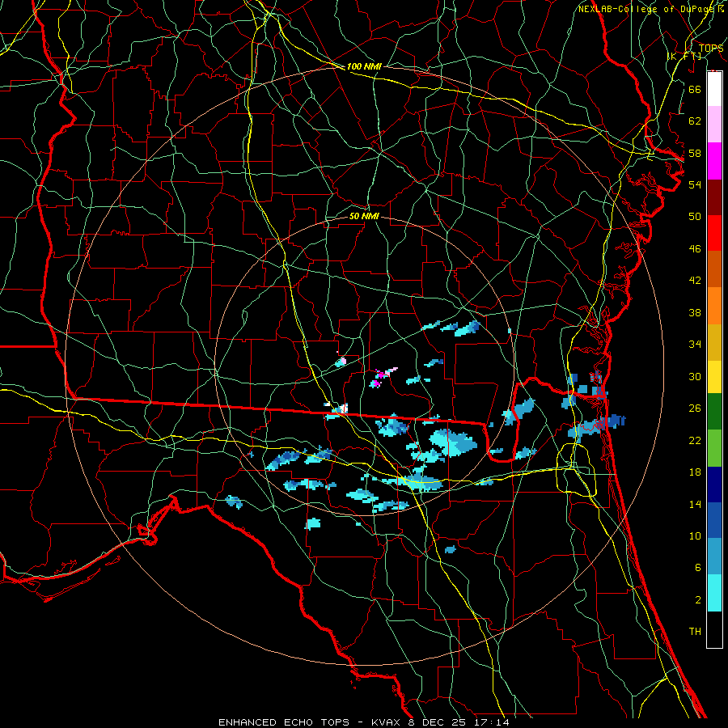Click the "22" legend value

(x=695, y=440)
